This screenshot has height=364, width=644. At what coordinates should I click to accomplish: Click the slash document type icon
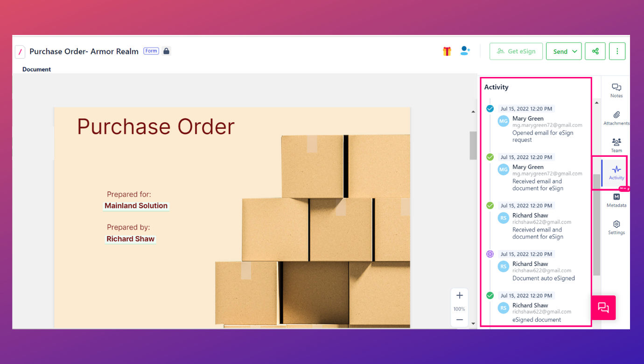pos(20,52)
